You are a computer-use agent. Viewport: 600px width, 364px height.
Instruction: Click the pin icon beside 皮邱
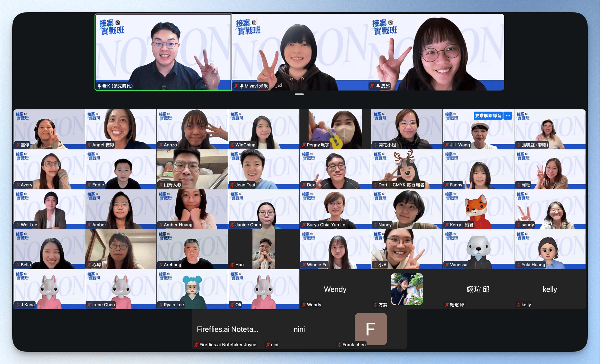pyautogui.click(x=378, y=86)
